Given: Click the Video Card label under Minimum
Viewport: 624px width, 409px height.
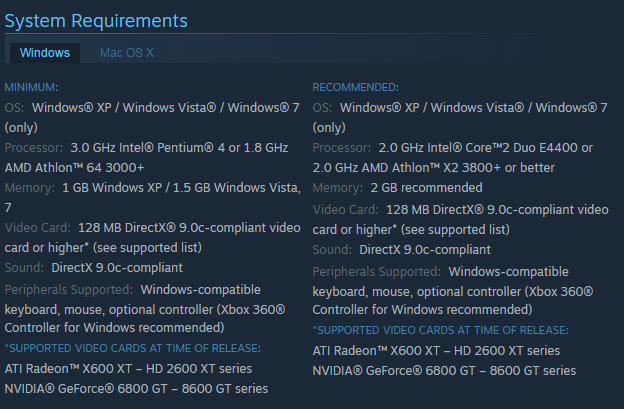Looking at the screenshot, I should (38, 228).
